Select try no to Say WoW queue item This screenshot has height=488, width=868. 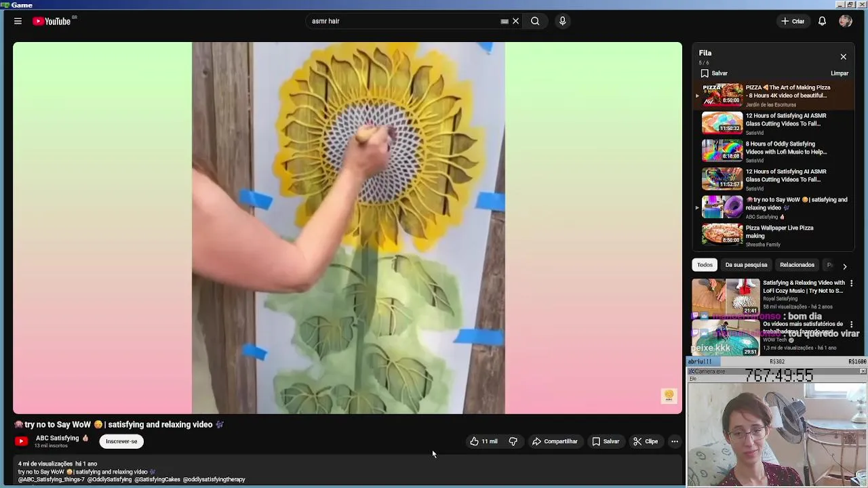[774, 207]
